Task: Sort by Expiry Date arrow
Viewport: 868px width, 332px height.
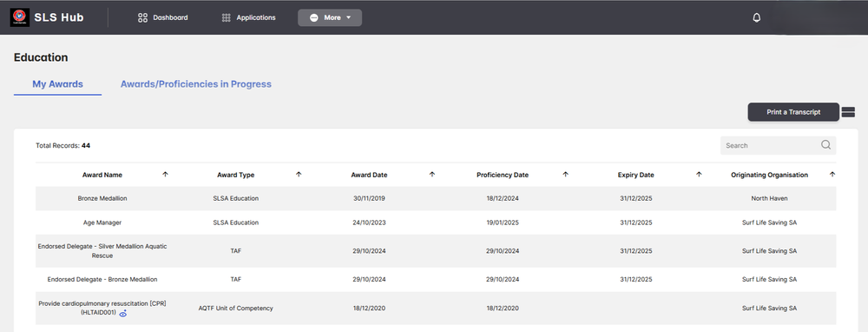Action: [x=699, y=174]
